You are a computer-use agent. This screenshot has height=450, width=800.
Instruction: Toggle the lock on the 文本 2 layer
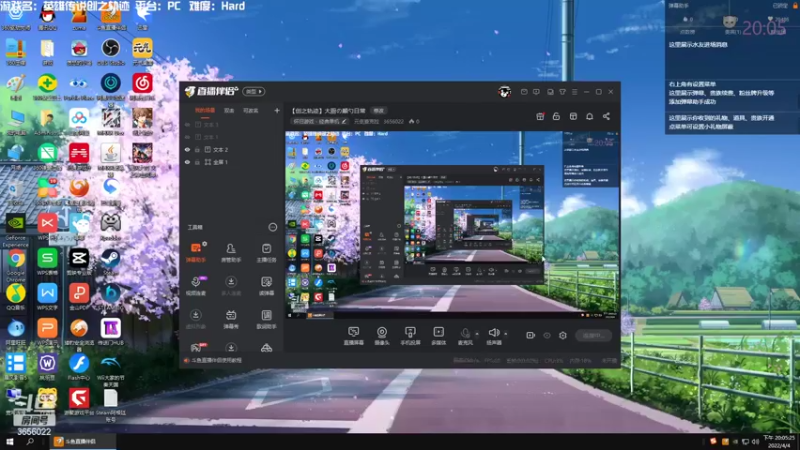[197, 149]
